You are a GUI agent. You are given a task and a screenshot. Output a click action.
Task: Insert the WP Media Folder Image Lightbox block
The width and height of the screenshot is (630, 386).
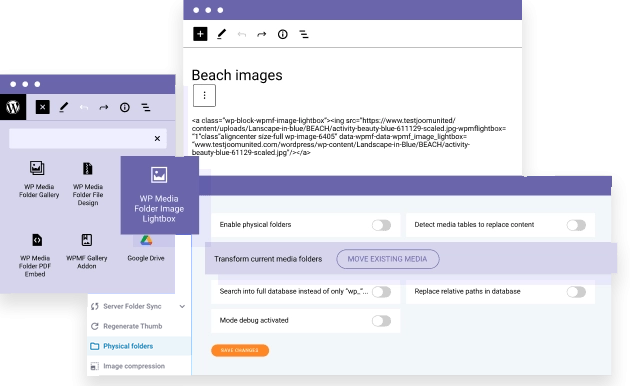click(159, 195)
